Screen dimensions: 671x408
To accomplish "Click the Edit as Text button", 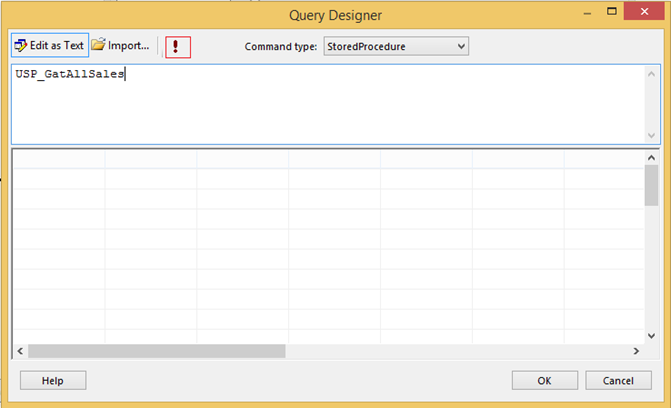I will (x=50, y=45).
